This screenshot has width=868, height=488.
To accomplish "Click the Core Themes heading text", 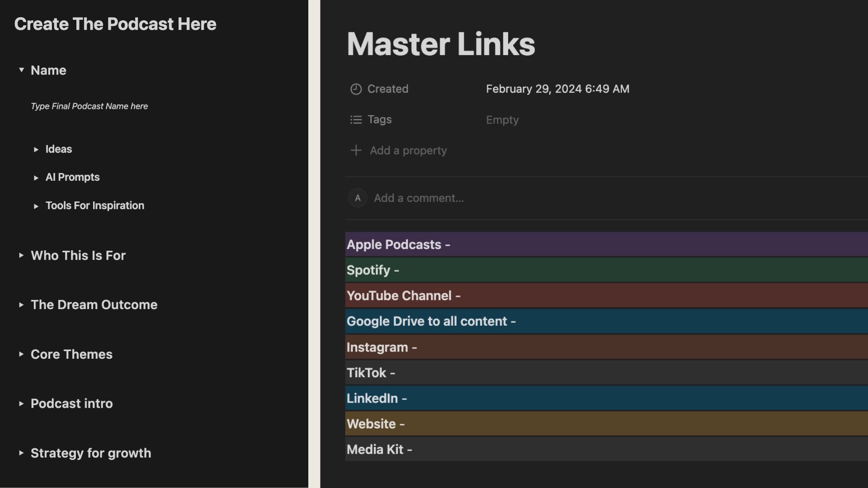I will pyautogui.click(x=71, y=354).
